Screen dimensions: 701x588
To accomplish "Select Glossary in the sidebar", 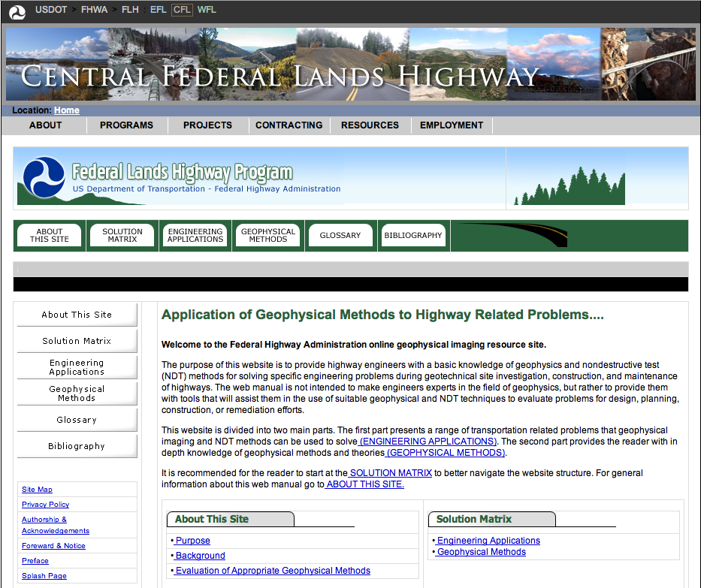I will [x=77, y=420].
